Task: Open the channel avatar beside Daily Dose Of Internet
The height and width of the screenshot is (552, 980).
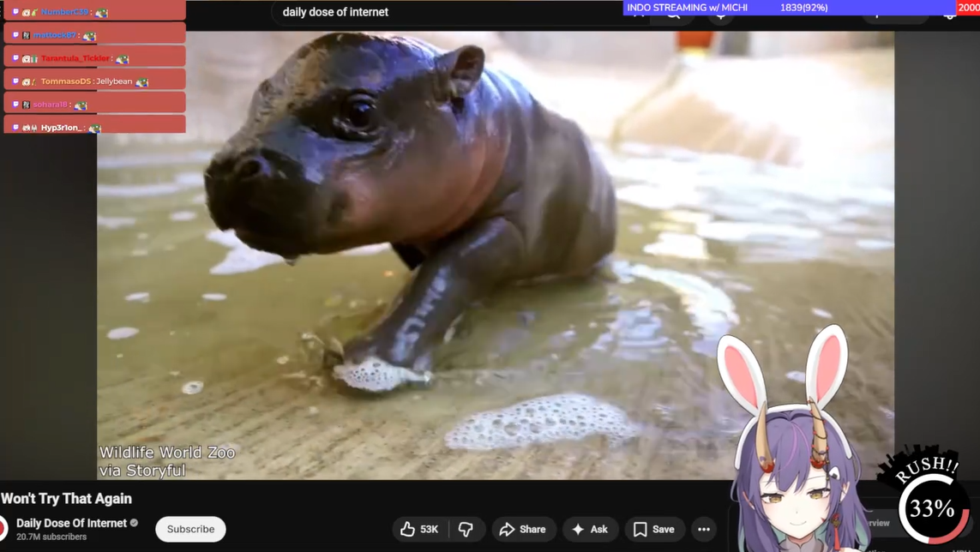Action: coord(3,529)
